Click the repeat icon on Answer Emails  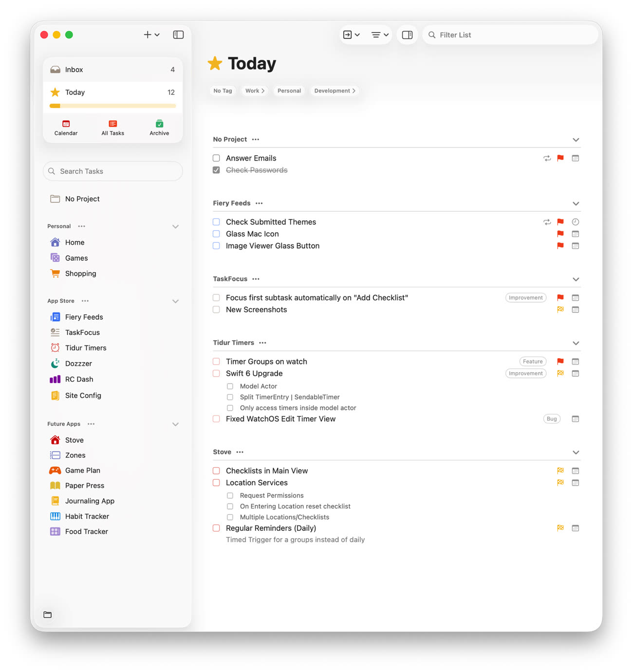(547, 158)
